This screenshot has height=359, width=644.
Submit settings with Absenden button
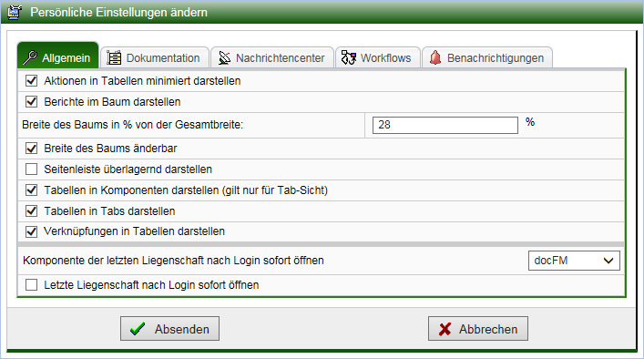[169, 329]
